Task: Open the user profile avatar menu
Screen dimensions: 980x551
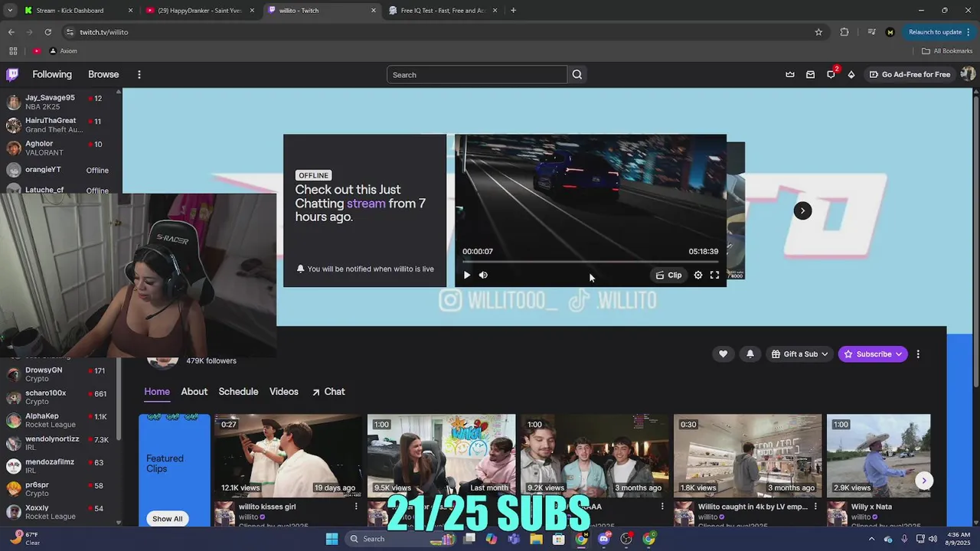Action: (x=968, y=74)
